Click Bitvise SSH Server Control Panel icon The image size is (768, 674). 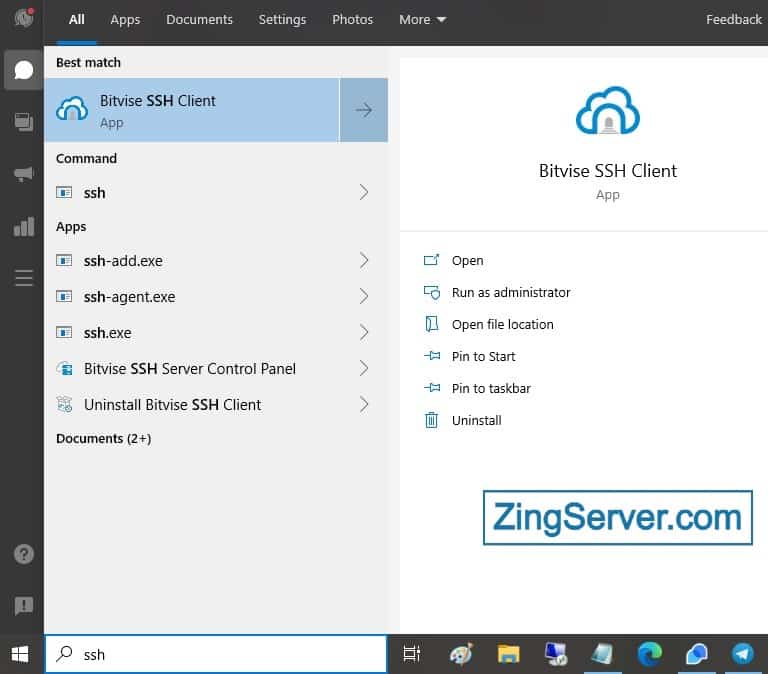[x=65, y=368]
